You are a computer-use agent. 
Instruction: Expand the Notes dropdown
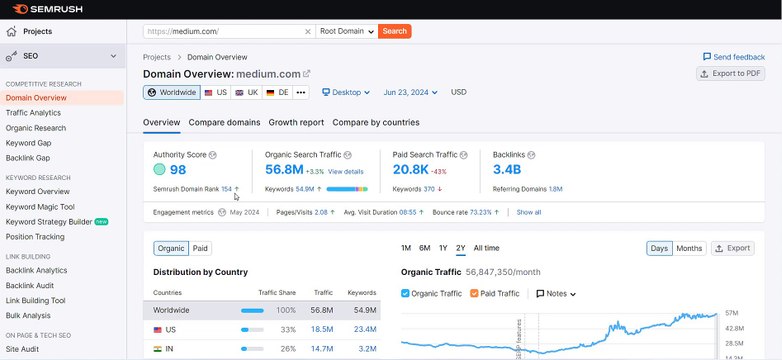(x=556, y=294)
